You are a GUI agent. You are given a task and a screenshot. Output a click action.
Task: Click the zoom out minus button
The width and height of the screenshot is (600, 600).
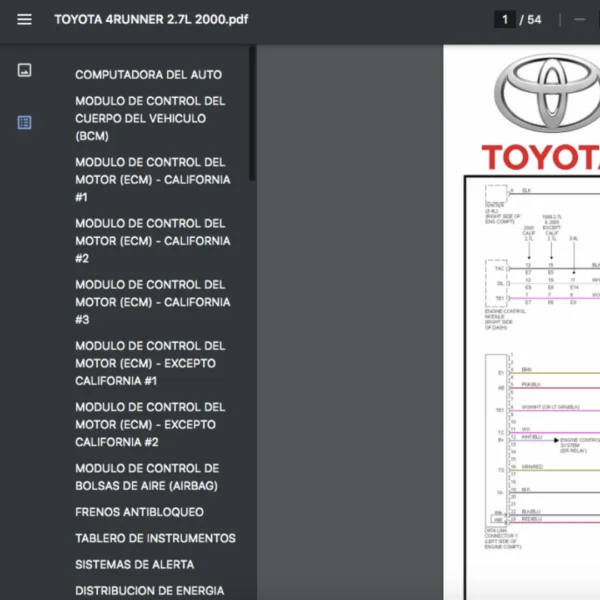579,19
